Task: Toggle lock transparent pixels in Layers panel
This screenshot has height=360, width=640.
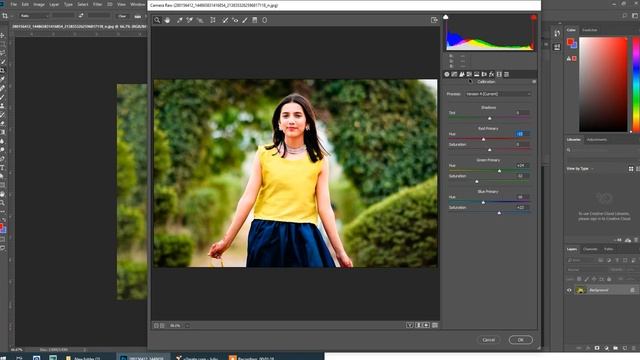Action: pos(579,279)
